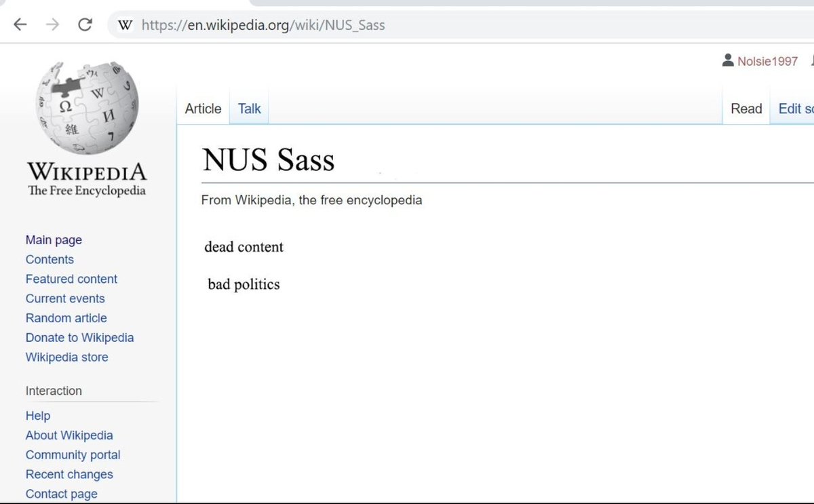The height and width of the screenshot is (504, 814).
Task: Click the browser forward arrow
Action: click(x=52, y=24)
